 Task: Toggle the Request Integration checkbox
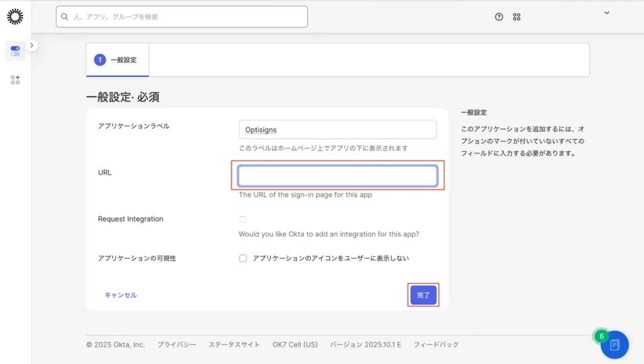coord(243,219)
